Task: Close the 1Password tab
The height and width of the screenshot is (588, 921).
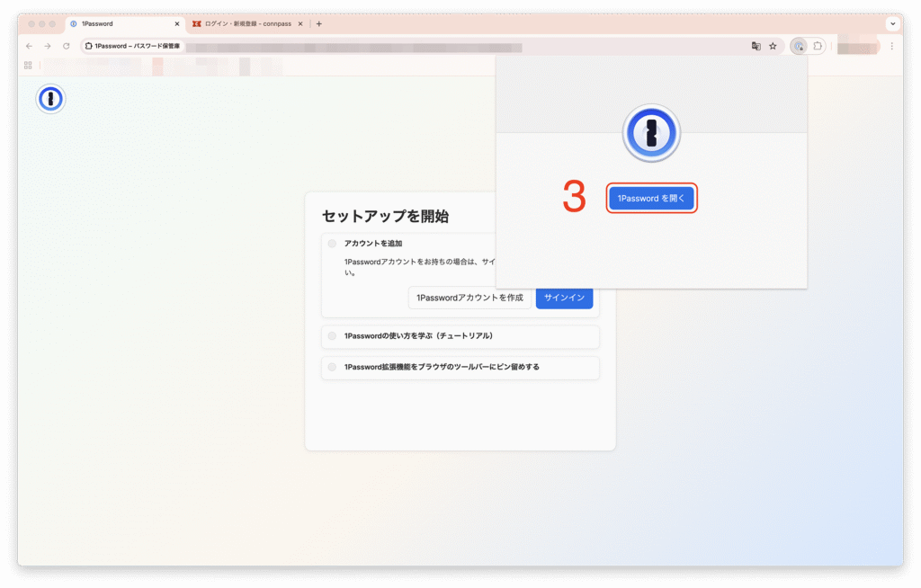Action: [177, 24]
